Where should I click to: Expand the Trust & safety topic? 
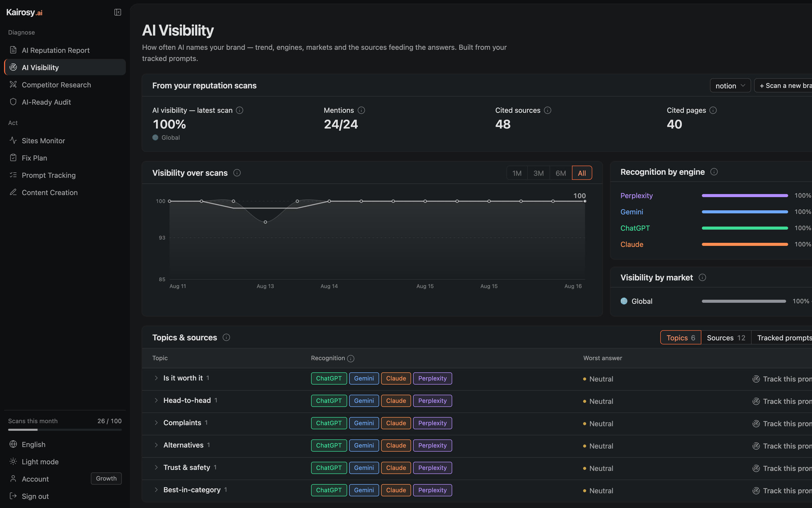coord(156,467)
